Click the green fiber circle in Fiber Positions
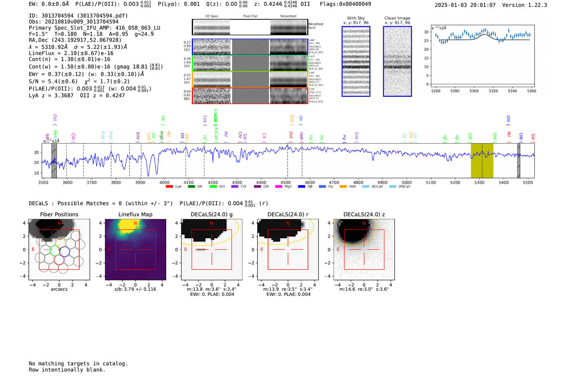 (54, 251)
